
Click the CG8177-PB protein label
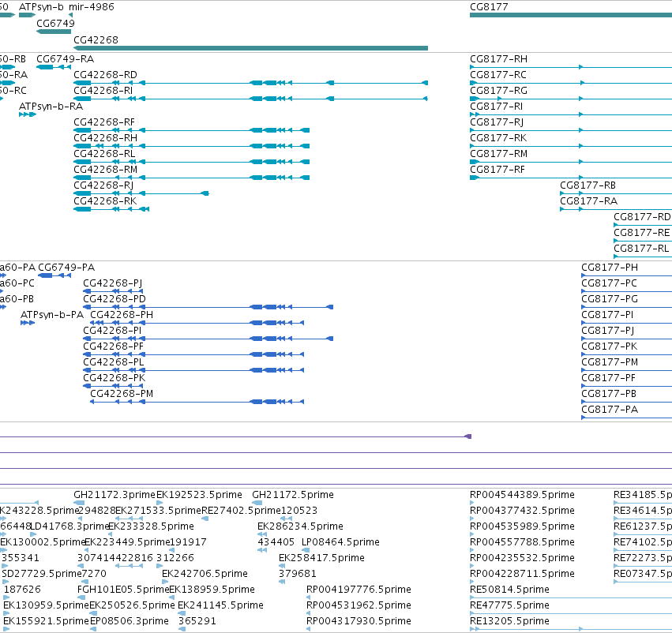pyautogui.click(x=609, y=394)
